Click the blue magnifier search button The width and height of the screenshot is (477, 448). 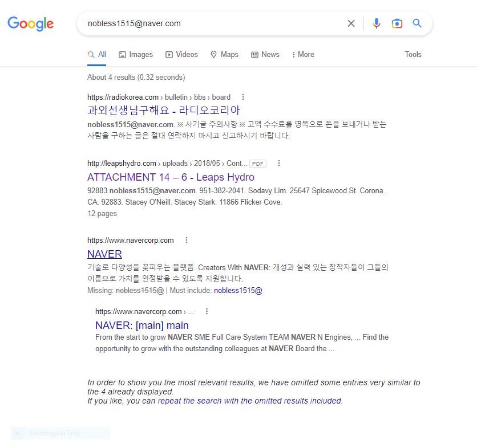417,23
